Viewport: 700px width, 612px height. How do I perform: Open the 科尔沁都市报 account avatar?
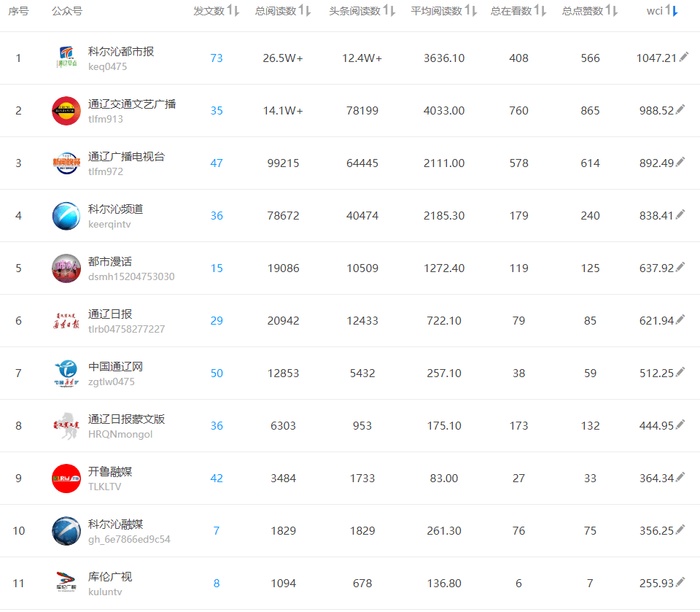pos(66,58)
